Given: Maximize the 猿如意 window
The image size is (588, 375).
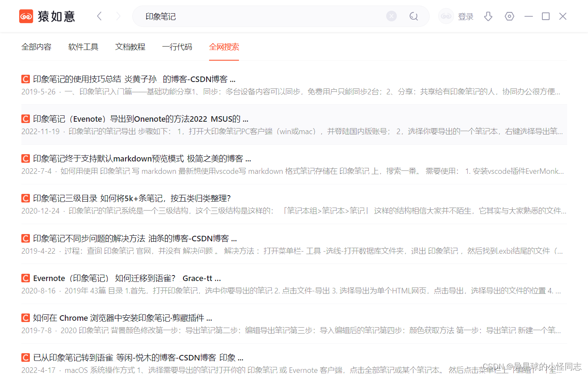Looking at the screenshot, I should pos(546,16).
